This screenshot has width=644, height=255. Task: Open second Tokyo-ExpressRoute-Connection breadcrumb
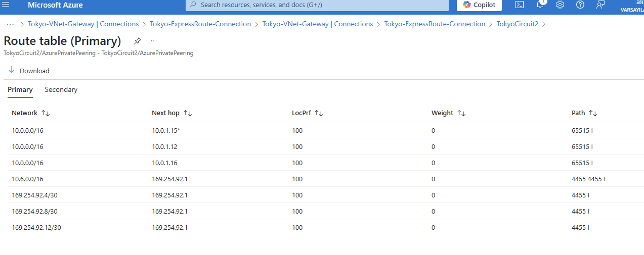click(435, 24)
